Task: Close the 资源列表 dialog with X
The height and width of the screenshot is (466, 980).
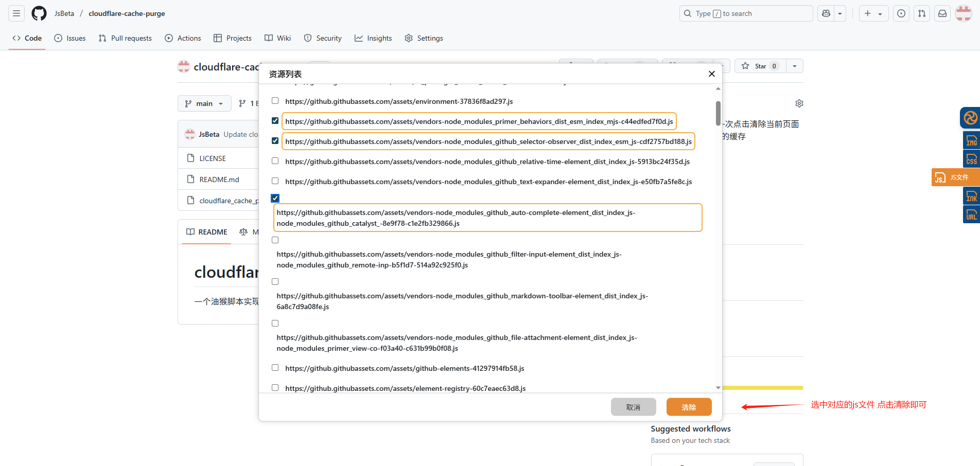Action: (712, 74)
